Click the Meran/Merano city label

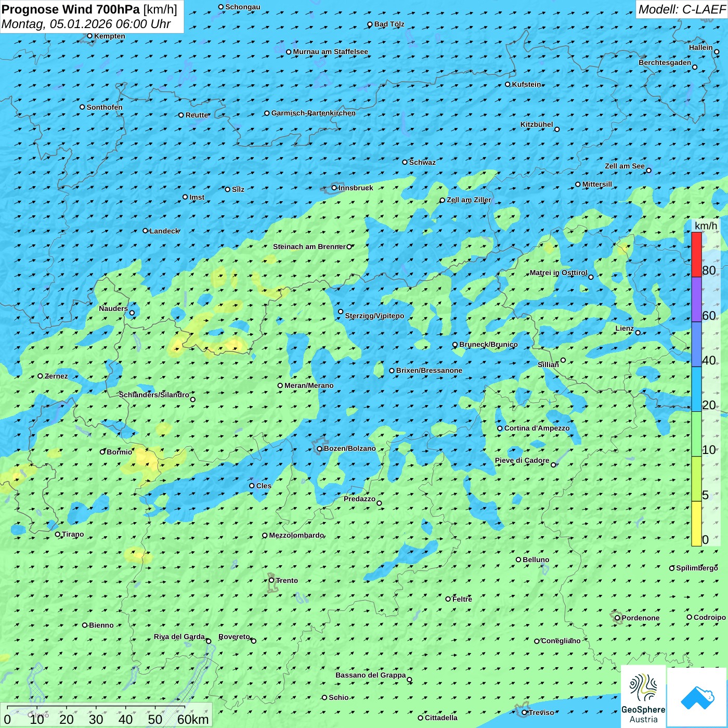pos(309,385)
